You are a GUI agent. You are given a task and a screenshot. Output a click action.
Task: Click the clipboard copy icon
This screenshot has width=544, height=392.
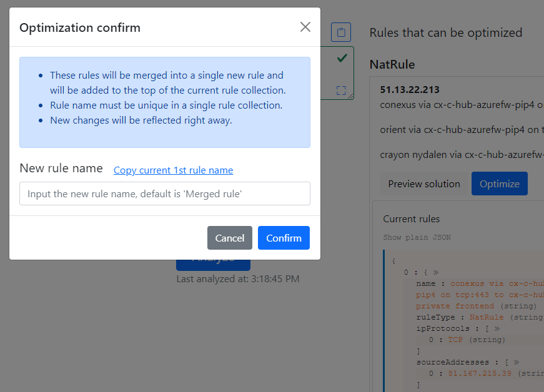(x=340, y=32)
